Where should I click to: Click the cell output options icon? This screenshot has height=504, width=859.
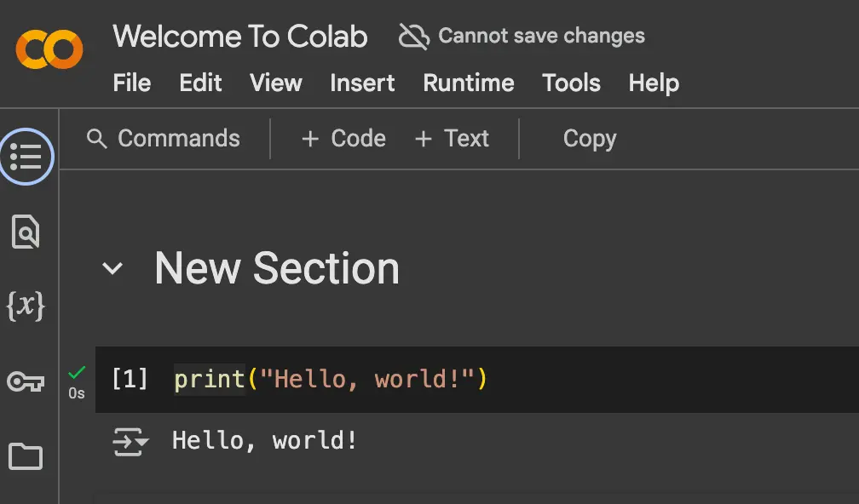[130, 442]
